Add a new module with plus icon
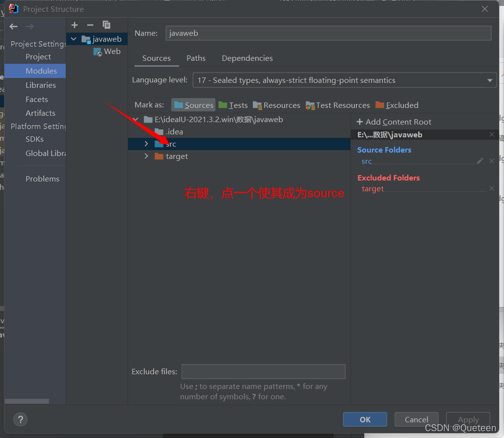This screenshot has width=504, height=438. [x=75, y=25]
